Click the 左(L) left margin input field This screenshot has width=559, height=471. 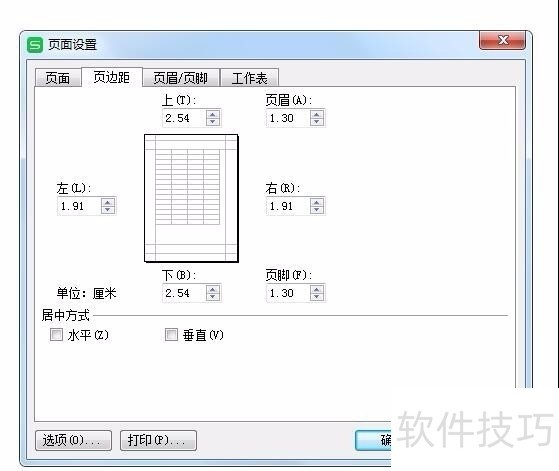tap(80, 206)
